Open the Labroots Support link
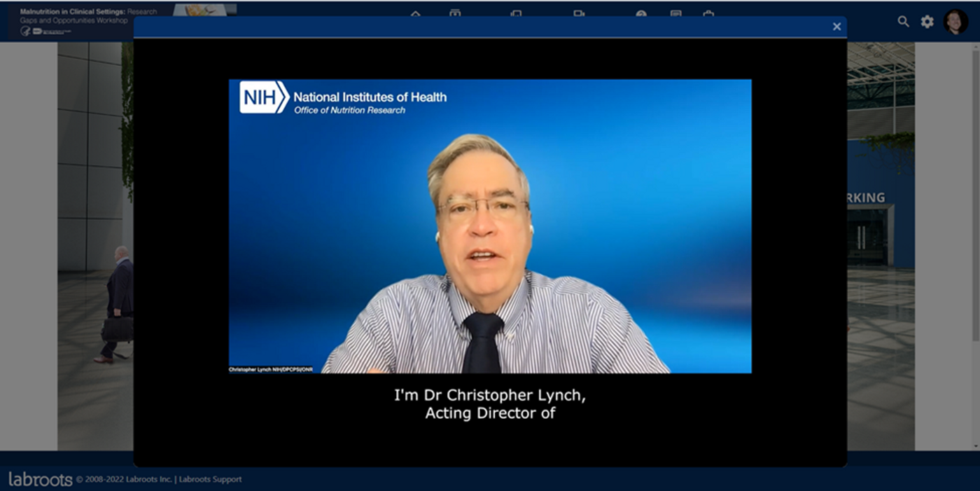The height and width of the screenshot is (491, 980). pyautogui.click(x=210, y=479)
